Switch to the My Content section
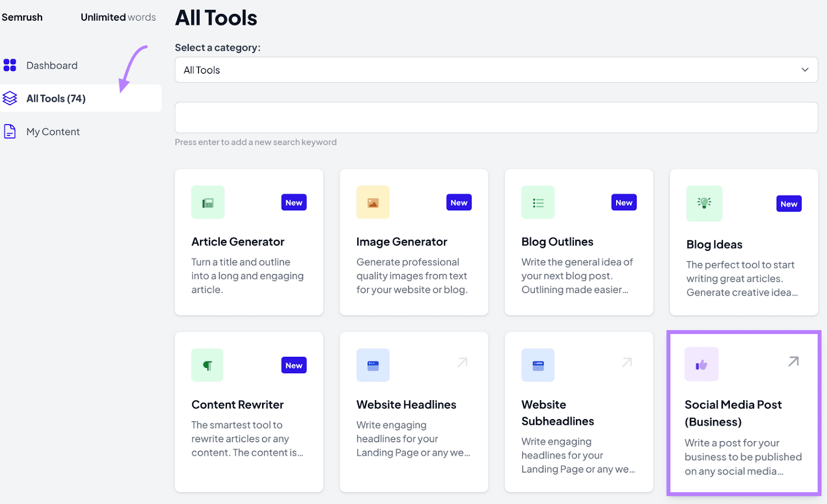827x504 pixels. pos(53,131)
